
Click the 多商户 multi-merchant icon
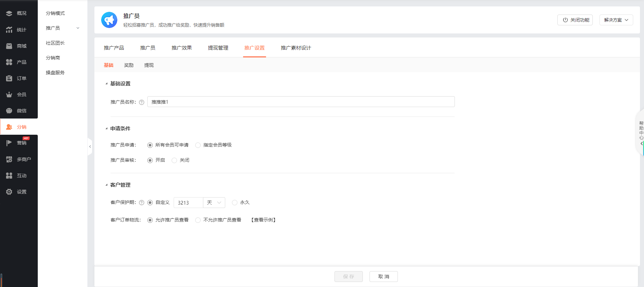[x=9, y=159]
